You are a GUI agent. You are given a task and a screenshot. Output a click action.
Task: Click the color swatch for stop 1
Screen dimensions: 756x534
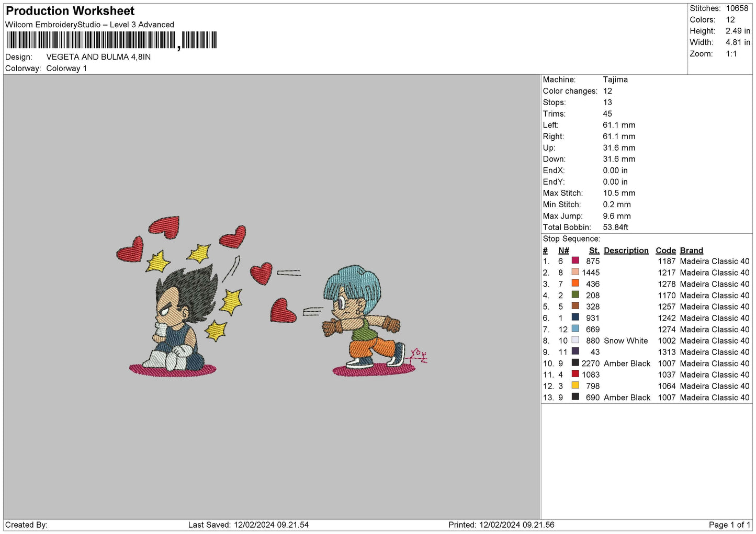coord(575,260)
